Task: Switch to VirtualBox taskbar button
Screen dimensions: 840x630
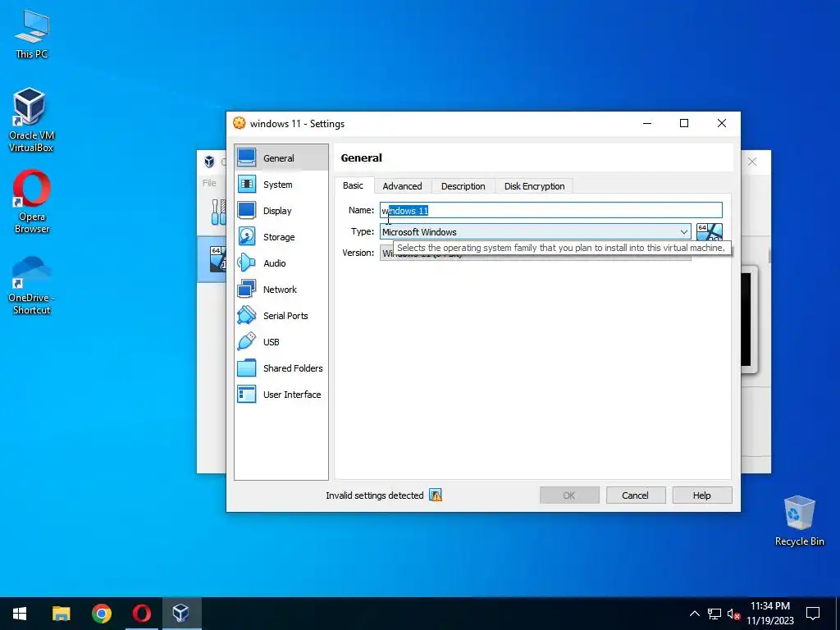Action: pyautogui.click(x=181, y=614)
